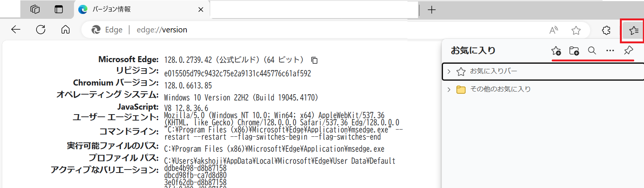
Task: Toggle the favorites hub button
Action: [633, 30]
